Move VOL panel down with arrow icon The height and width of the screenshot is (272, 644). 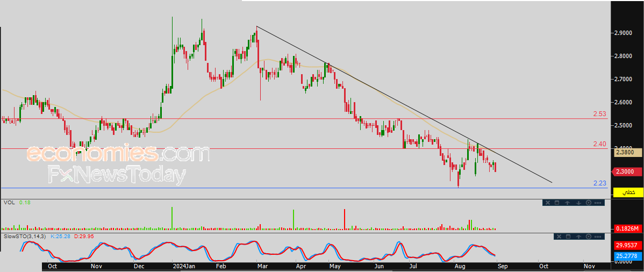tap(579, 203)
